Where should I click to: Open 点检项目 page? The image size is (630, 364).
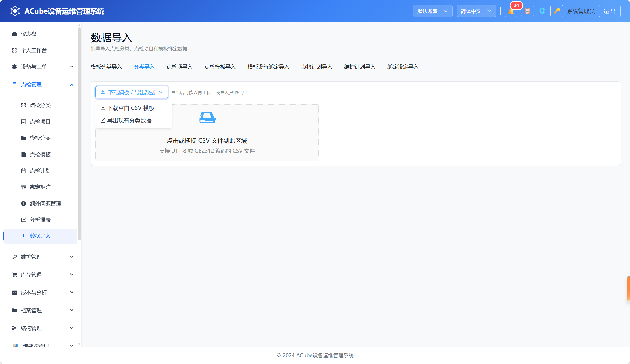point(40,122)
